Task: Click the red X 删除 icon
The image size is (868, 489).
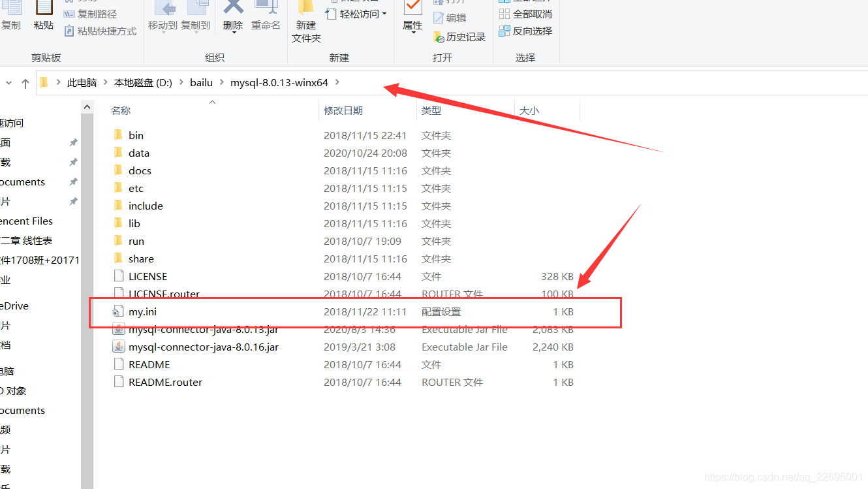Action: tap(233, 7)
